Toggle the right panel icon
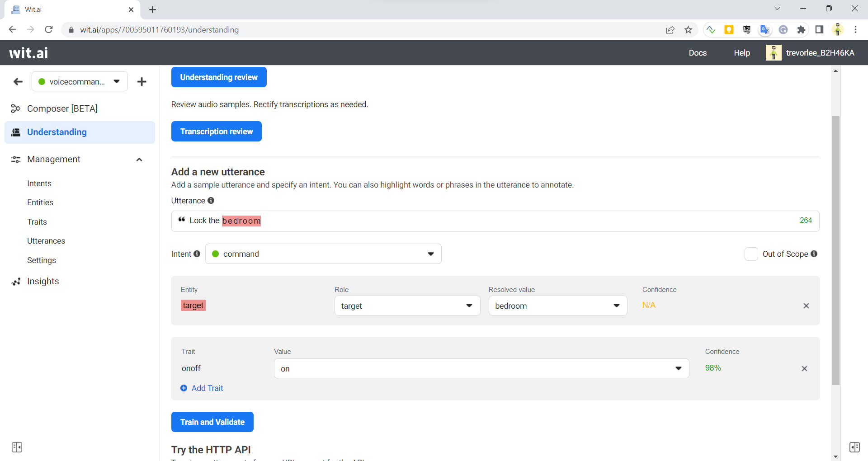This screenshot has height=461, width=868. 854,447
